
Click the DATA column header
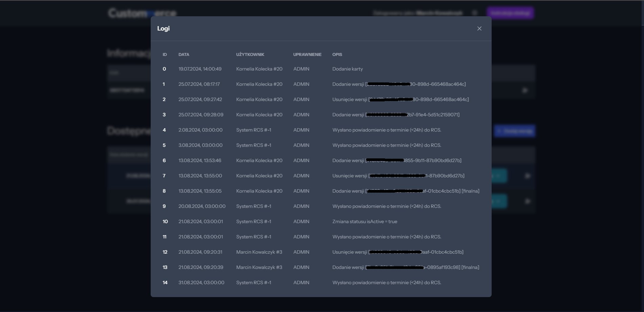(x=184, y=55)
